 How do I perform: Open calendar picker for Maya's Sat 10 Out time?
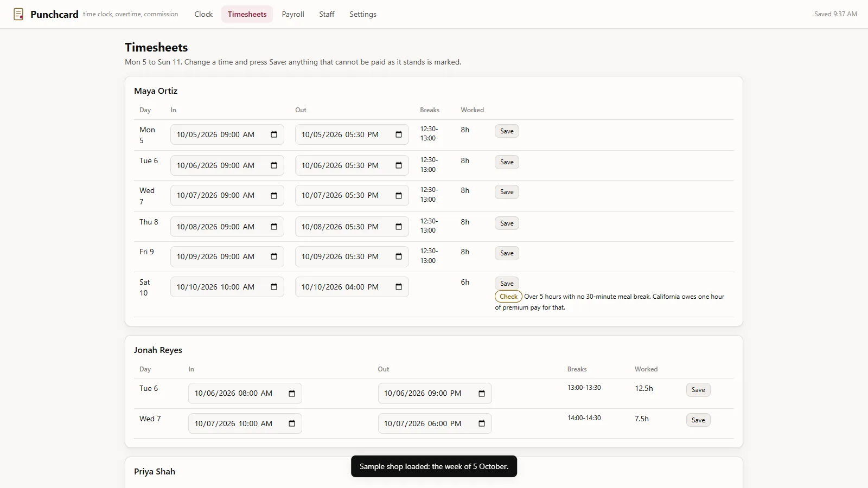(x=399, y=287)
